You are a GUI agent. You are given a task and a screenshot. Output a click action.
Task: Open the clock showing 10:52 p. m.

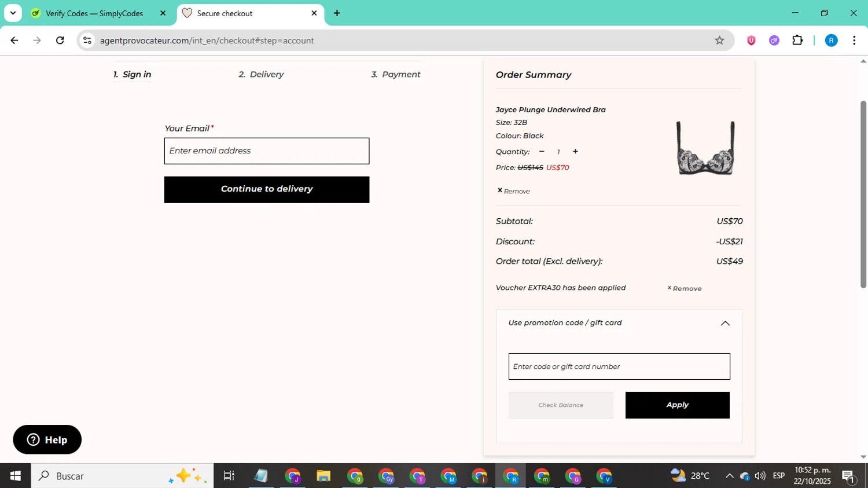pyautogui.click(x=812, y=476)
